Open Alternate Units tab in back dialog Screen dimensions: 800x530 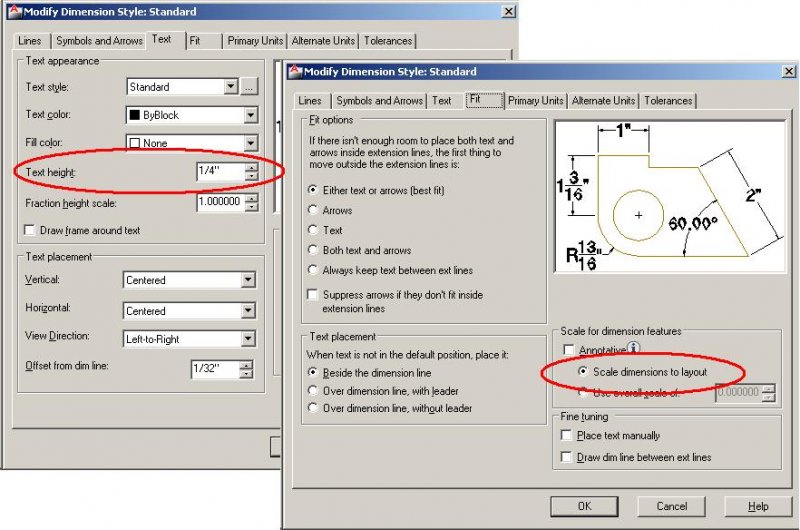[323, 41]
